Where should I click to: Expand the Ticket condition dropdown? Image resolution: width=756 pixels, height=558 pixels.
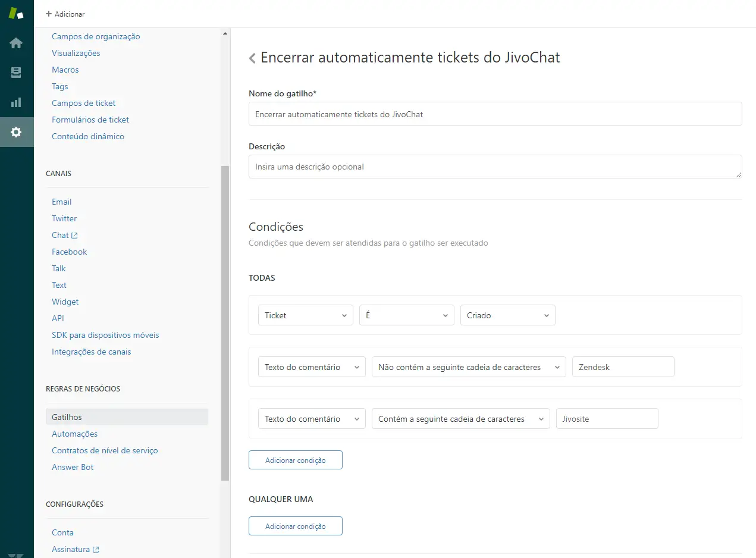pos(306,315)
